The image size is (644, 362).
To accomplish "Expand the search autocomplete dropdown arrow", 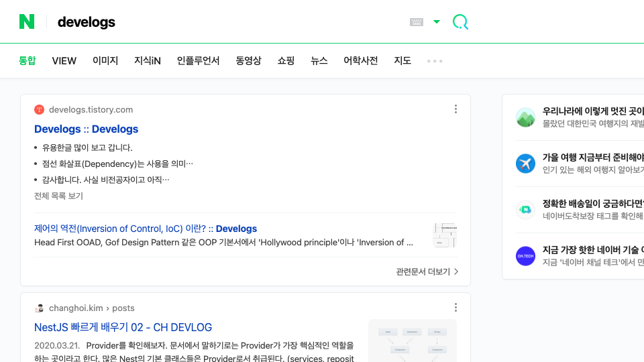I will [x=437, y=21].
